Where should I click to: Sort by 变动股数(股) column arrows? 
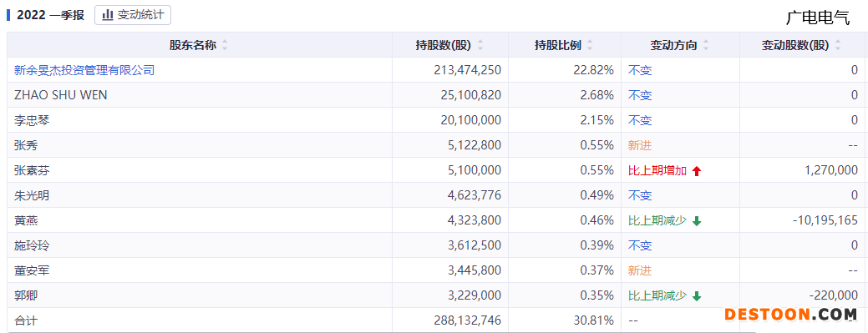[838, 46]
